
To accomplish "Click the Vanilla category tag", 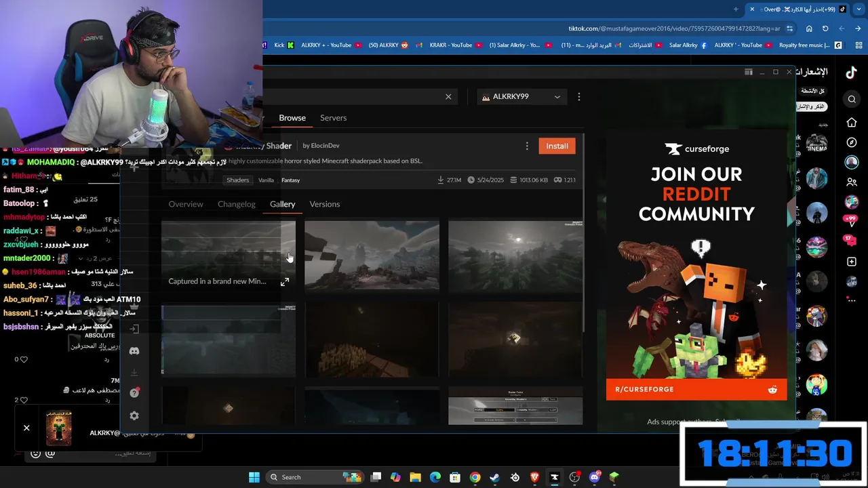I will (266, 180).
